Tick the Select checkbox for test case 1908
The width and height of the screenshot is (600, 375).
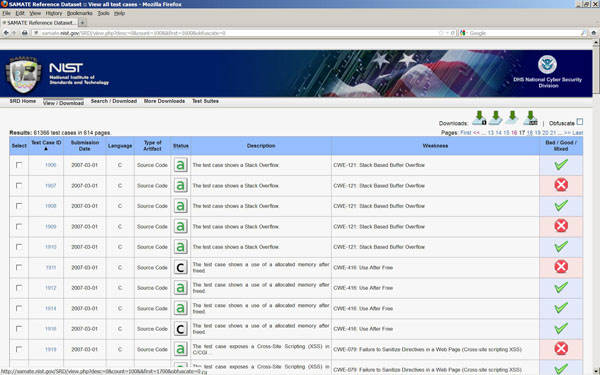tap(19, 206)
